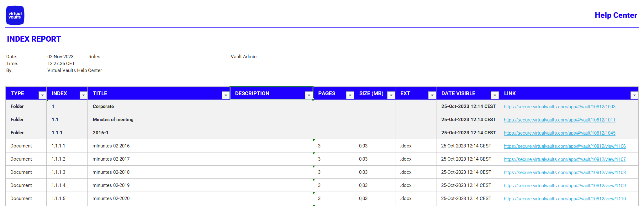Open the link for folder 2016-1
644x206 pixels.
pos(559,133)
